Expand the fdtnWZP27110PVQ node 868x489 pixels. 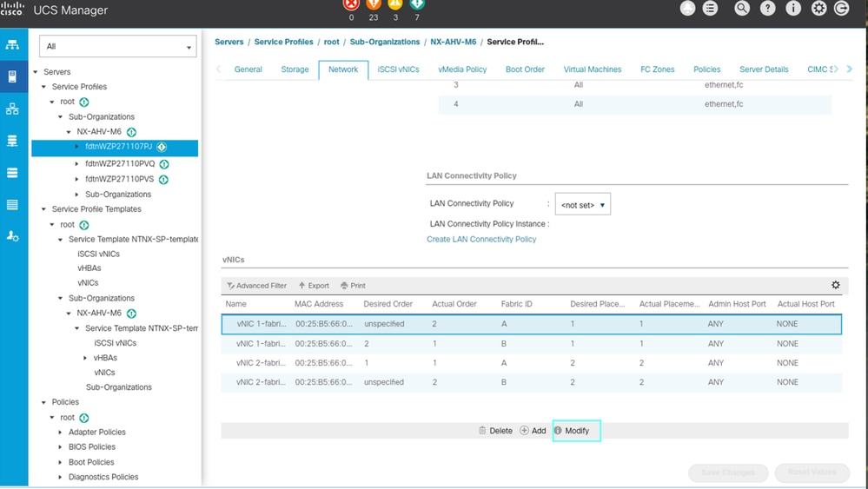click(x=77, y=164)
